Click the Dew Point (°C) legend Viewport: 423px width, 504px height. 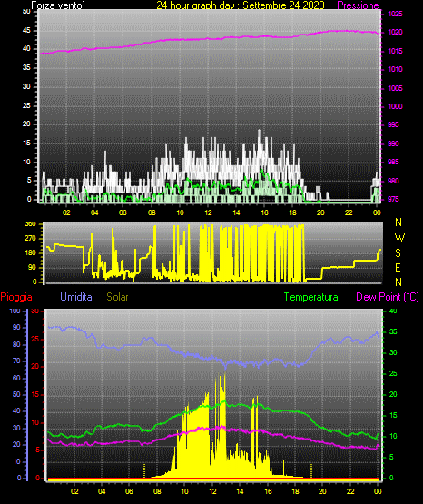(388, 297)
